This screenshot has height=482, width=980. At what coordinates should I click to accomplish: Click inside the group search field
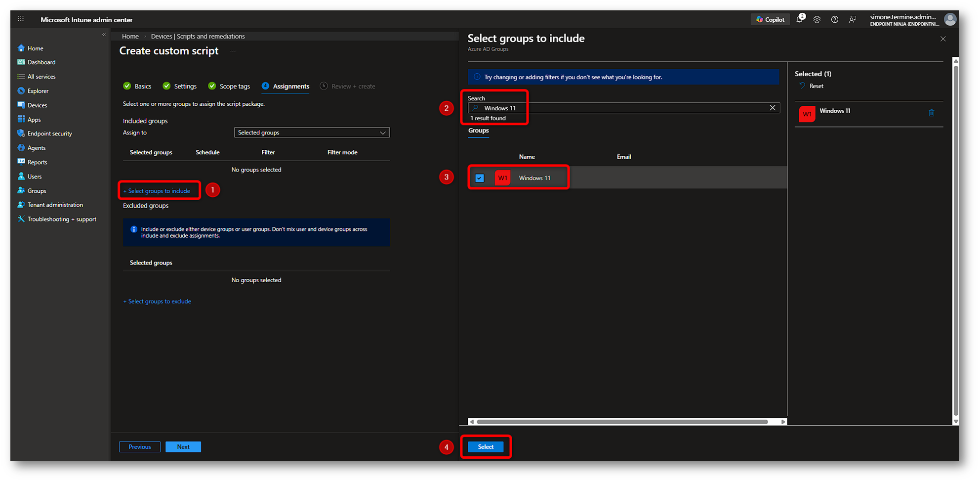pos(622,108)
